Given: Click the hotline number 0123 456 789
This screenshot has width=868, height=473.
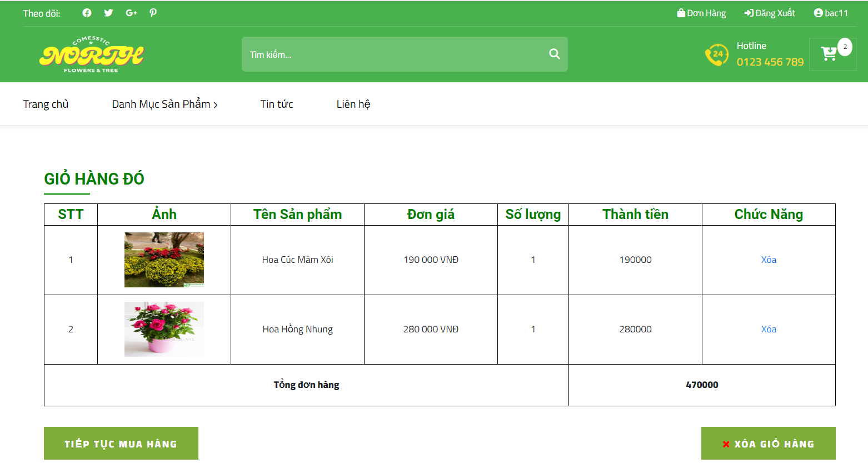Looking at the screenshot, I should pos(770,62).
